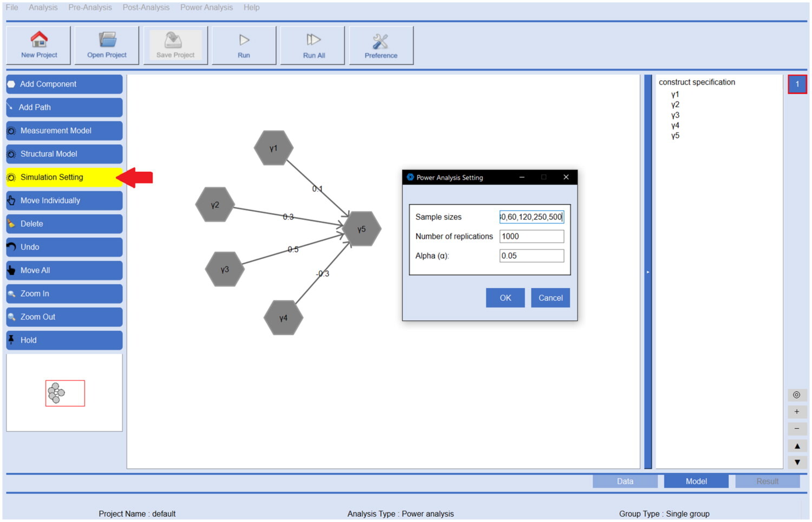The height and width of the screenshot is (522, 812).
Task: Select the Hold pin tool
Action: pyautogui.click(x=64, y=340)
